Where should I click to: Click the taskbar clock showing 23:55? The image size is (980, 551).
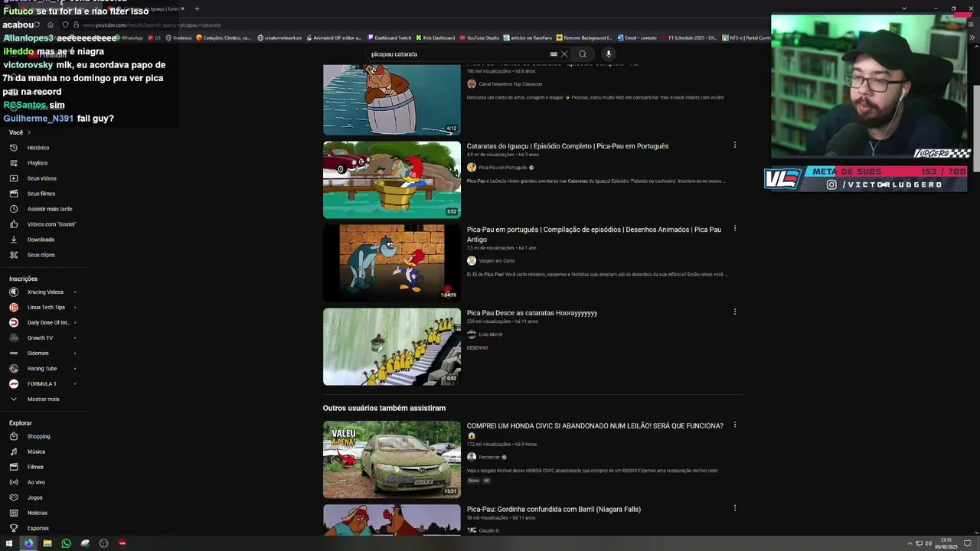tap(946, 543)
